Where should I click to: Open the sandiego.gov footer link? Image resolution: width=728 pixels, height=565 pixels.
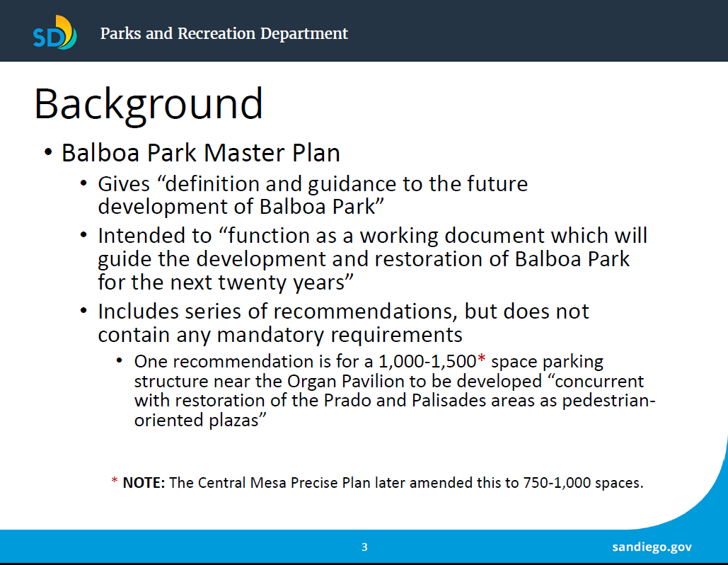point(652,547)
